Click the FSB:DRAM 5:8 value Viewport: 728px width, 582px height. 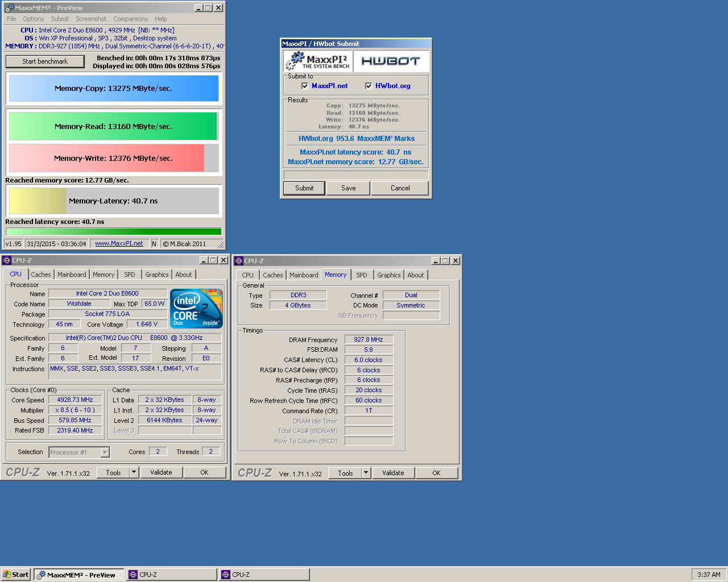[369, 350]
